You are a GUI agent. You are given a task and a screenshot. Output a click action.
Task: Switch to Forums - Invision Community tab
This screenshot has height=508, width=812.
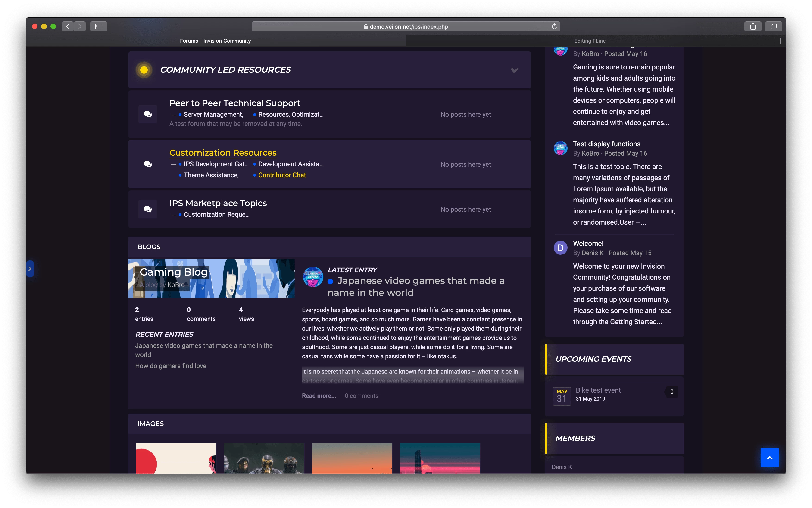click(215, 41)
